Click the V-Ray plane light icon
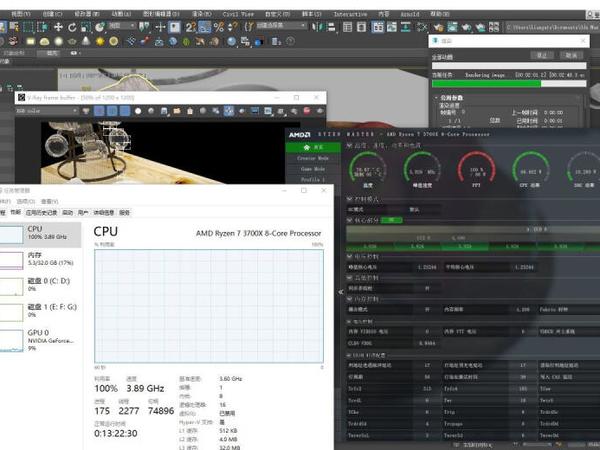Viewport: 600px width, 450px height. click(31, 41)
